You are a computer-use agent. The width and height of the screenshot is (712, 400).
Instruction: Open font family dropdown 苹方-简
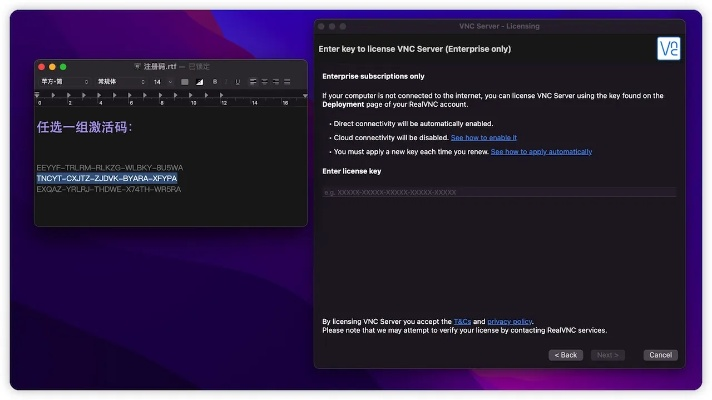(64, 82)
